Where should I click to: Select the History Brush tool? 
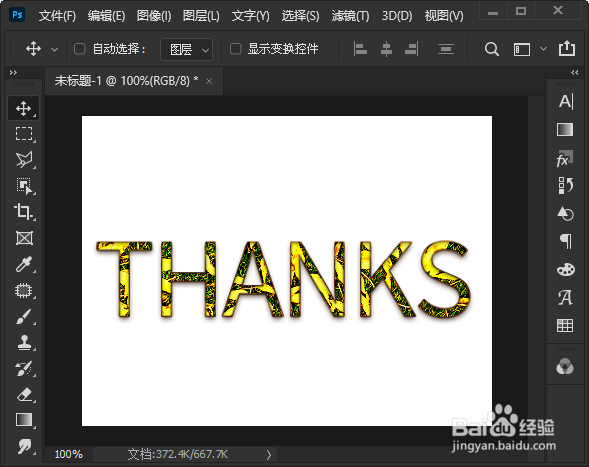click(x=24, y=369)
